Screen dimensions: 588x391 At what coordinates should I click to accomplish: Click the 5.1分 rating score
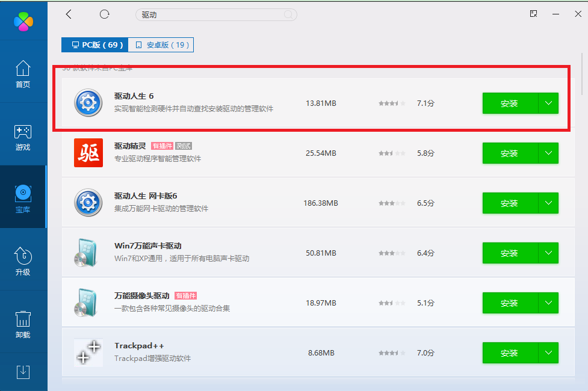point(426,303)
